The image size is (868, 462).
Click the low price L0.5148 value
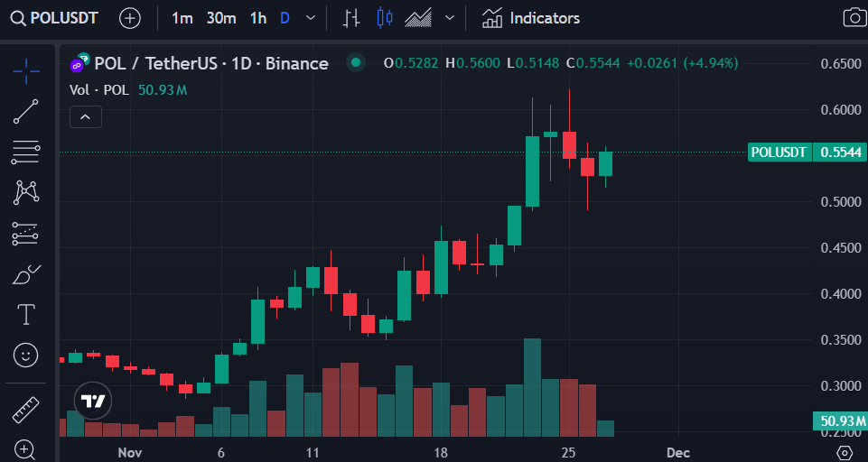(x=533, y=63)
